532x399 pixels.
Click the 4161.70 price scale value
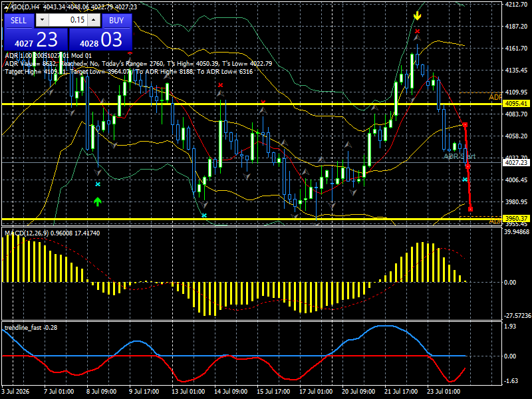(x=516, y=48)
